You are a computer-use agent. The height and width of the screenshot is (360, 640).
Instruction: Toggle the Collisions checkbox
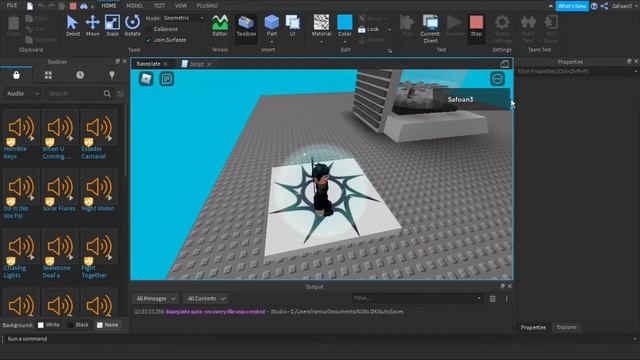[x=149, y=29]
